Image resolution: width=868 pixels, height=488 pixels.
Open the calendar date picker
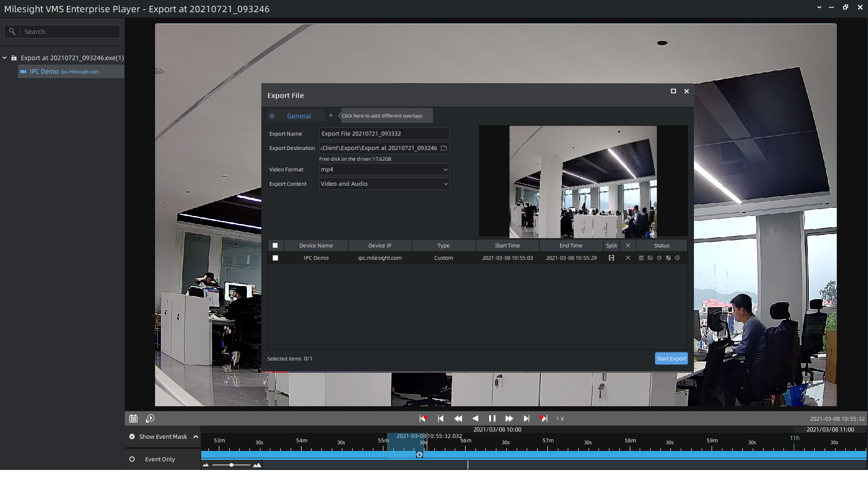[133, 418]
